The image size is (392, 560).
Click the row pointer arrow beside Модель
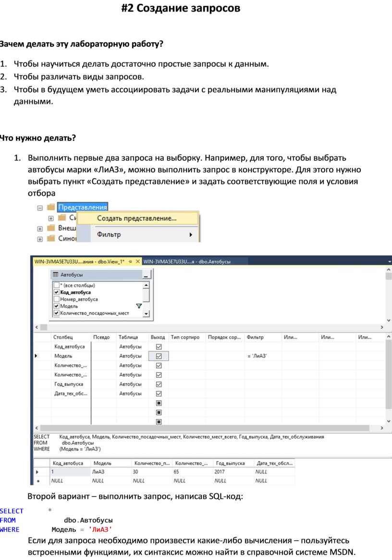click(x=36, y=356)
